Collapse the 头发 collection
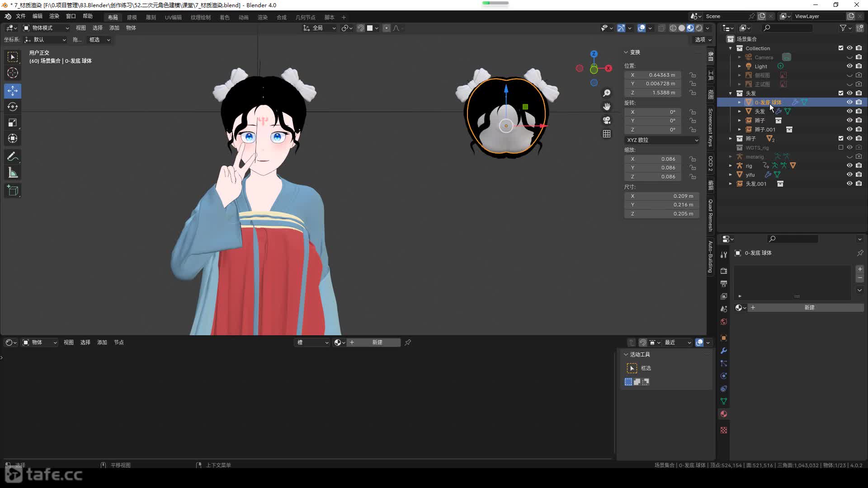Screen dimensions: 868x488 coord(731,93)
